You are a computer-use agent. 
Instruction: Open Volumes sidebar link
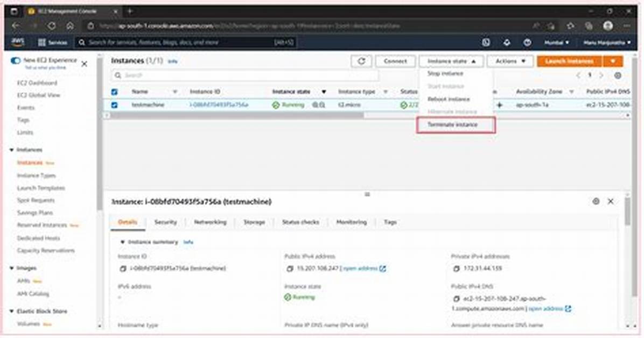[29, 324]
